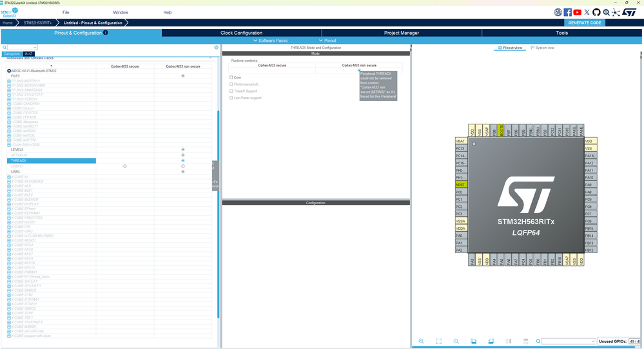Open the Facebook icon in the top bar
Viewport: 644px width, 351px height.
[567, 12]
